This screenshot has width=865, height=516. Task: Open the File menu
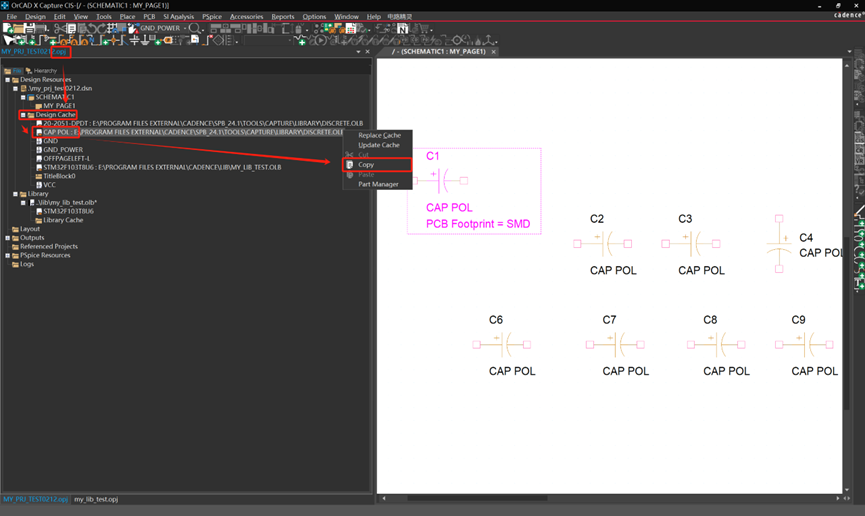pos(12,17)
